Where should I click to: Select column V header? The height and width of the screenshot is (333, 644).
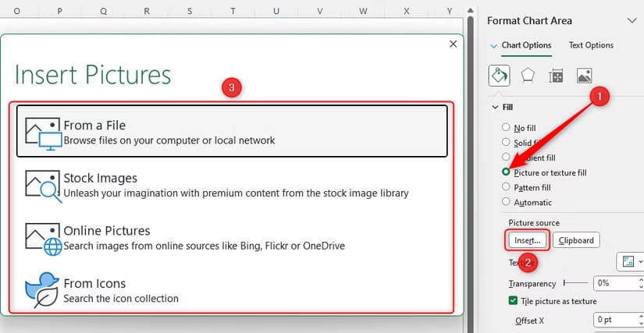tap(319, 12)
